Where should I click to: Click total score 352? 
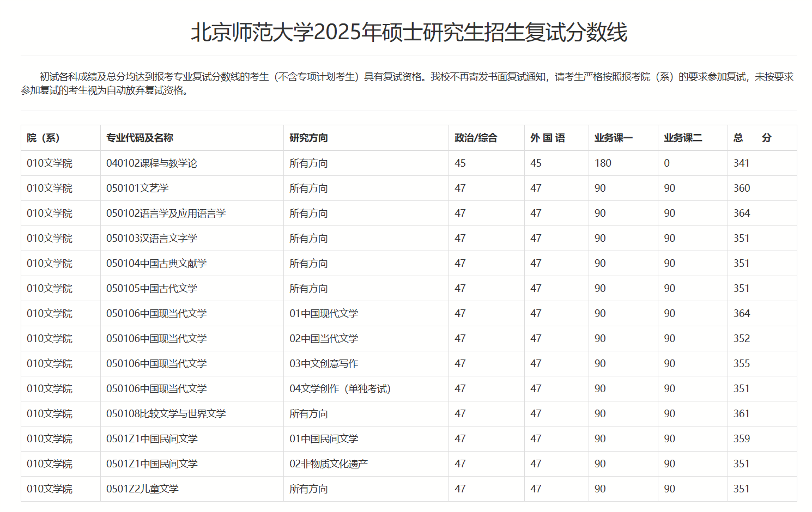tap(742, 338)
